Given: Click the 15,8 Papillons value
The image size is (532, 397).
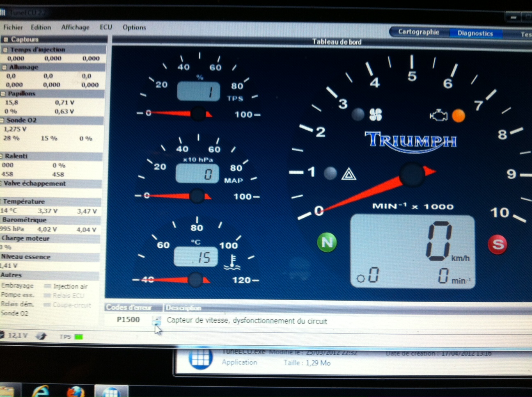Looking at the screenshot, I should click(11, 103).
